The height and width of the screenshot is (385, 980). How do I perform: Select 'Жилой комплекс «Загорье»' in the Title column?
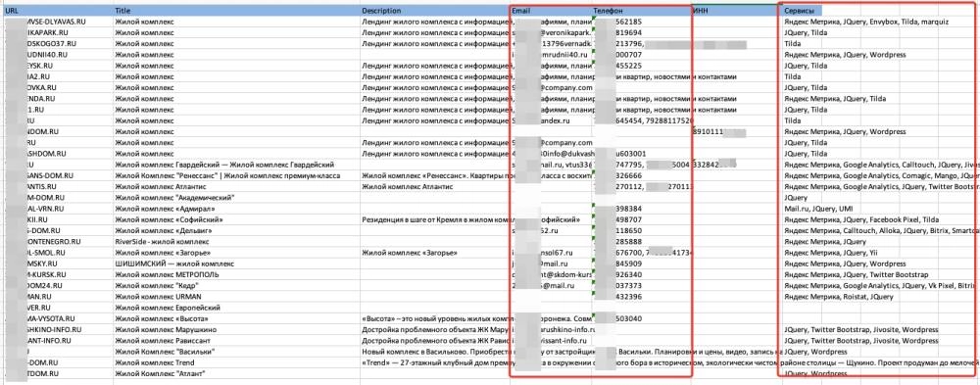coord(163,253)
